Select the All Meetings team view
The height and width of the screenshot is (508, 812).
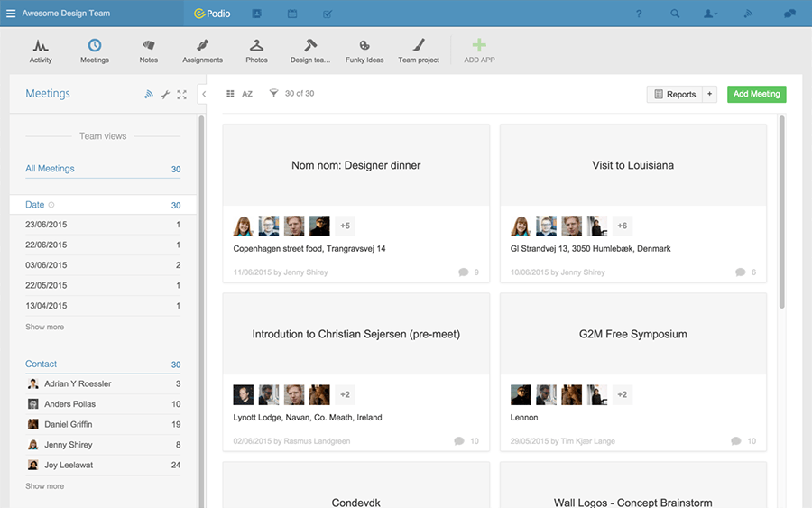pos(103,169)
